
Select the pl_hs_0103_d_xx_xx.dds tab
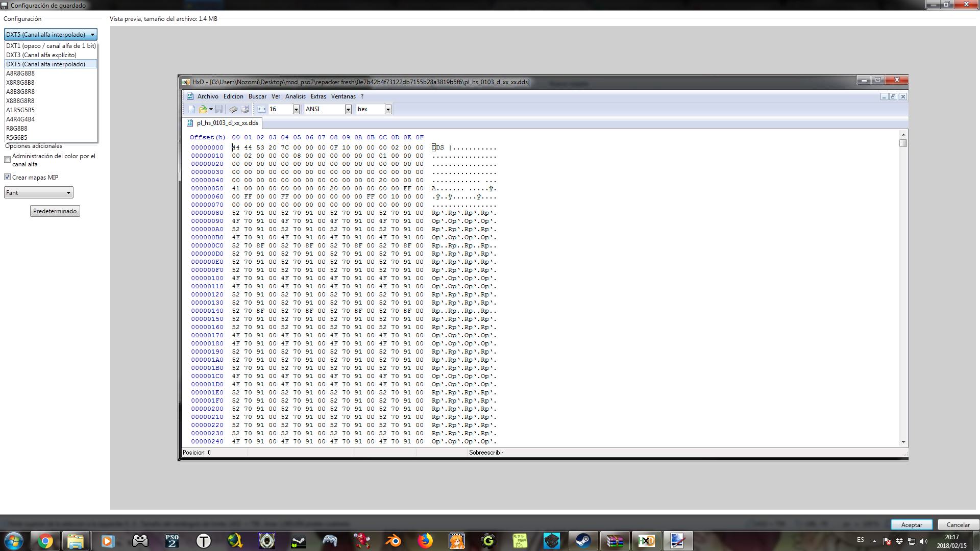(227, 123)
